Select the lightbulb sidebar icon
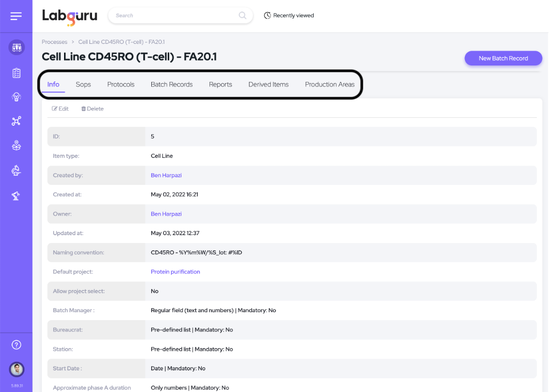Image resolution: width=549 pixels, height=392 pixels. coord(16,97)
